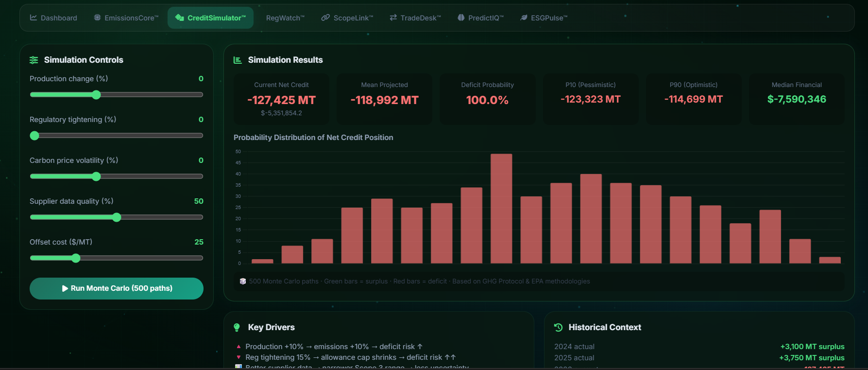Click the P10 Pessimistic value -123,323 MT

591,99
